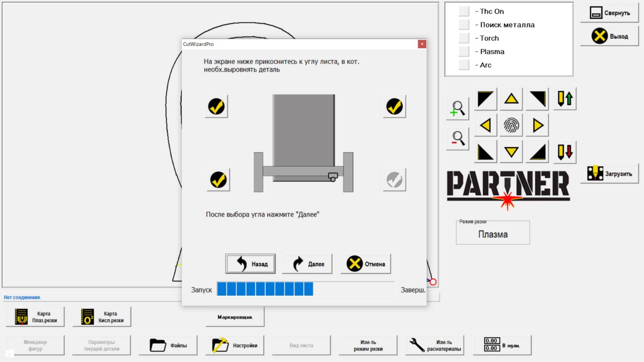
Task: Raise torch with the green up-arrow icon
Action: (565, 99)
